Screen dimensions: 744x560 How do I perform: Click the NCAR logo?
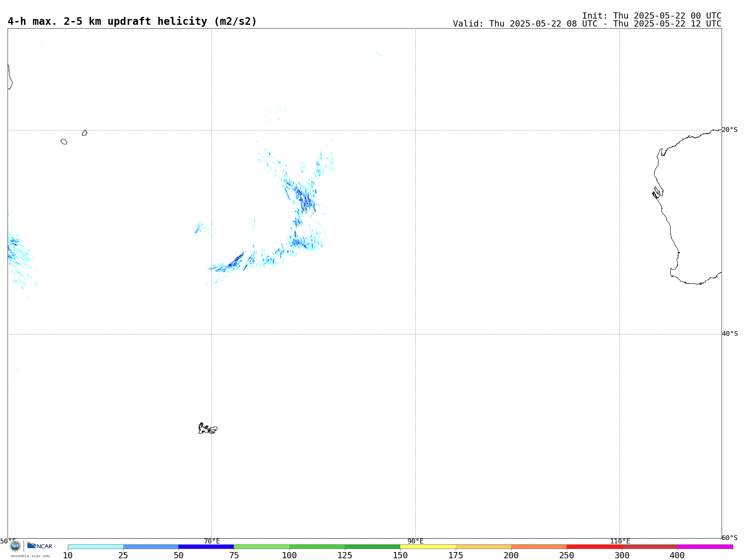pos(40,546)
